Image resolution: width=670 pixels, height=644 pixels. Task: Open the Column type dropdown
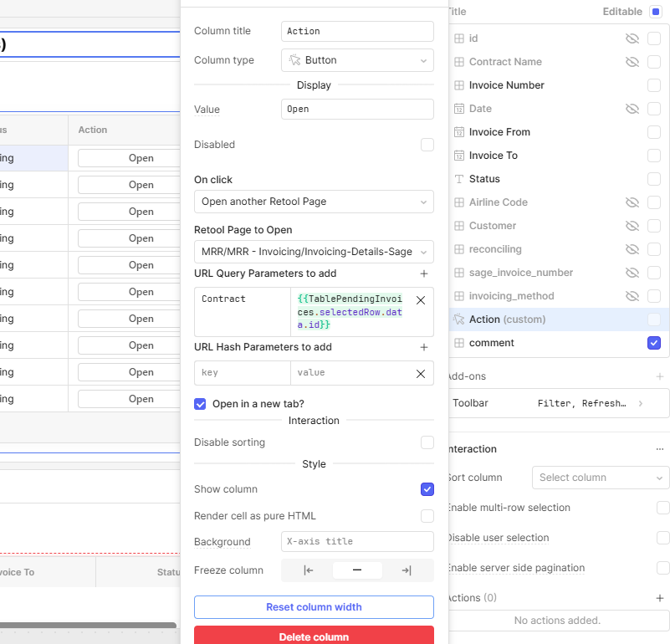click(357, 60)
